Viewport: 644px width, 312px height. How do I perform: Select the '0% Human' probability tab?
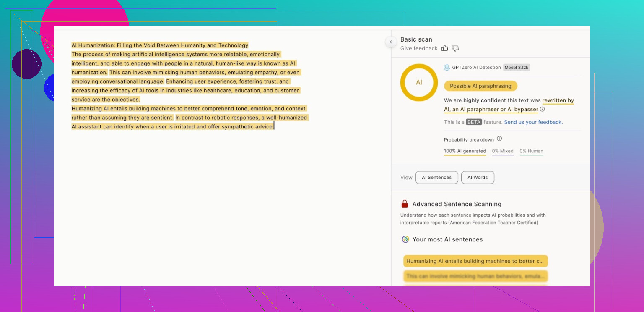coord(531,151)
